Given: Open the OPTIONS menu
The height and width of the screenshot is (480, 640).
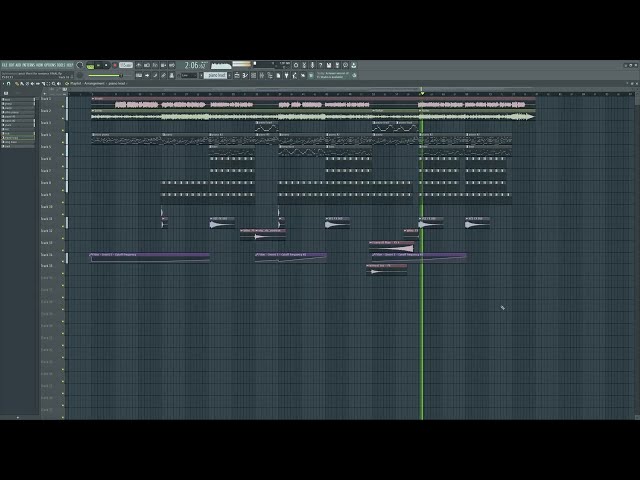Looking at the screenshot, I should tap(50, 65).
